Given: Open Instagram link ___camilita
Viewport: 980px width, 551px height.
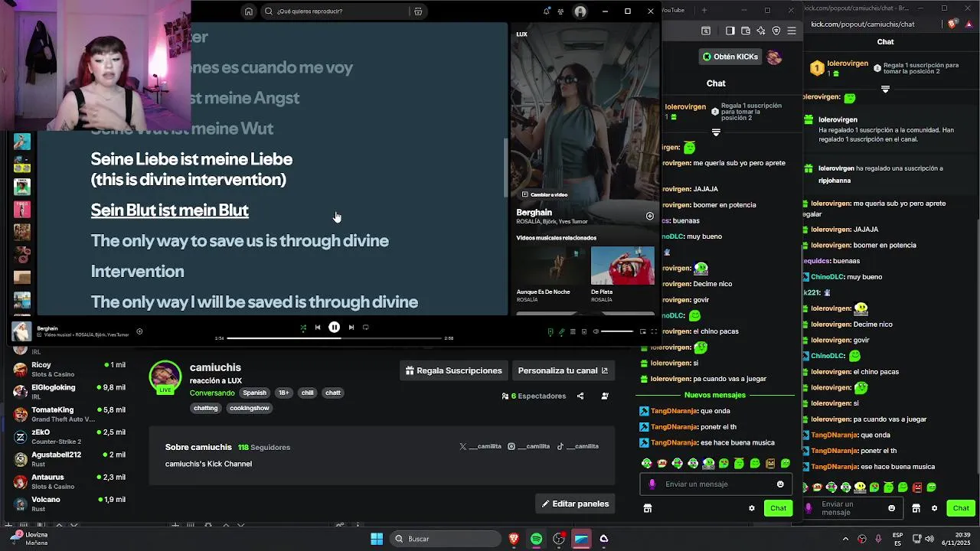Looking at the screenshot, I should [x=529, y=446].
